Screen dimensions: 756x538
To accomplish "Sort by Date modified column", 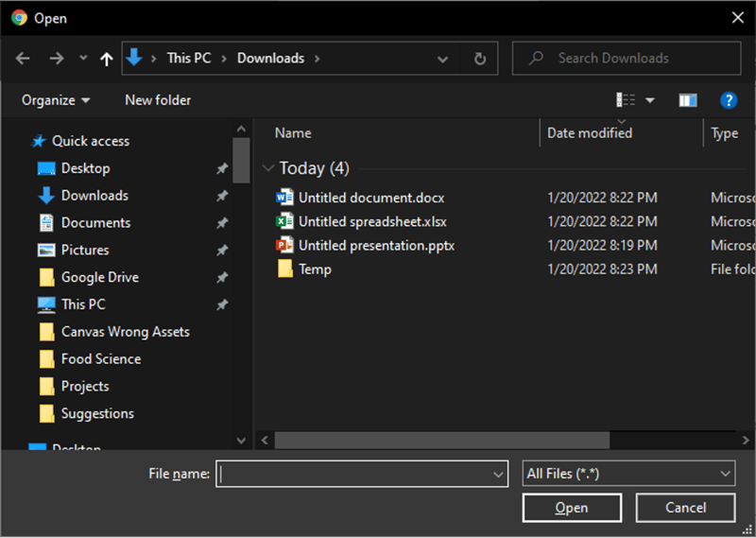I will (x=589, y=133).
